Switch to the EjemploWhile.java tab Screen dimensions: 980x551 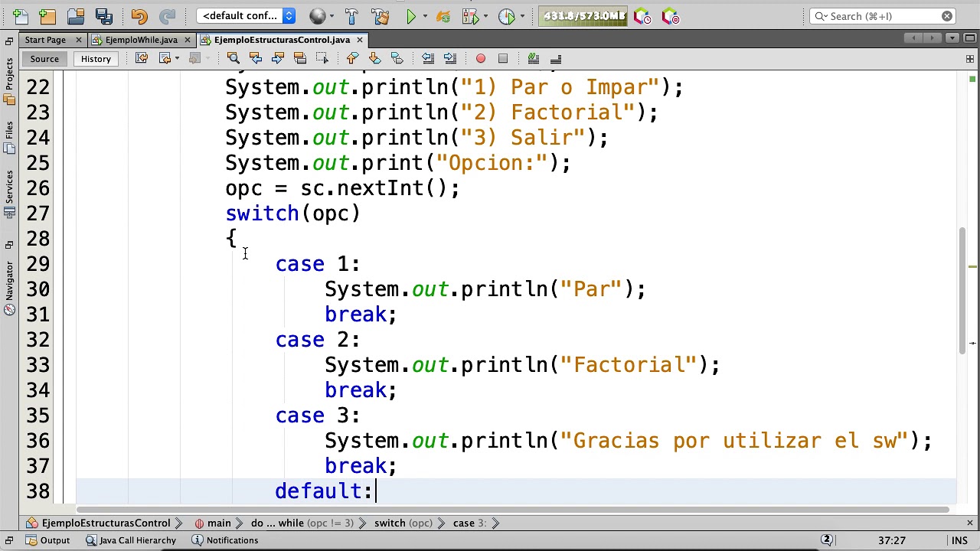pos(142,40)
